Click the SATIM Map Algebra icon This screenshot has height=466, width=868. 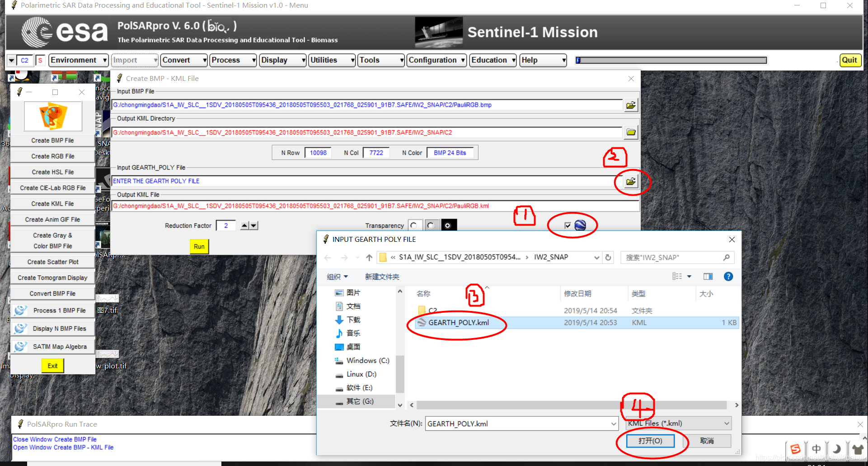[20, 347]
